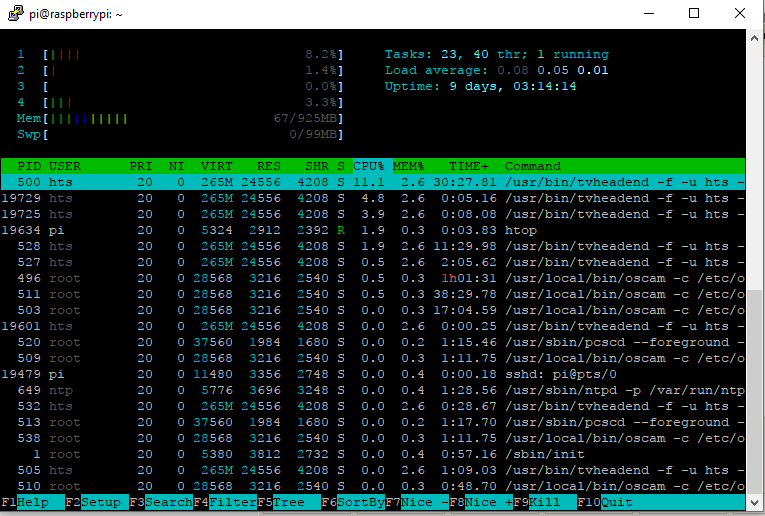The width and height of the screenshot is (765, 516).
Task: Open F6 SortBy menu
Action: [x=353, y=502]
